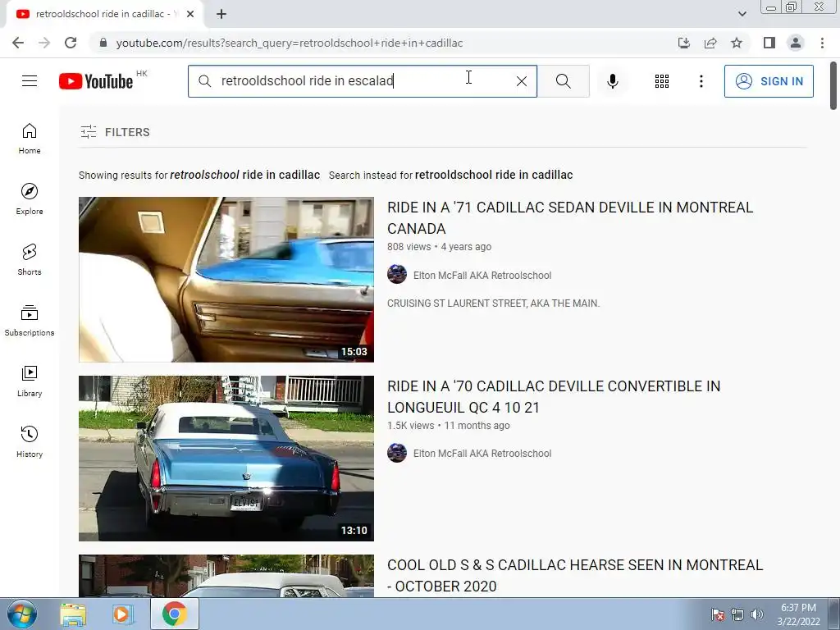The height and width of the screenshot is (630, 840).
Task: Open the Action Center flag icon
Action: [x=717, y=614]
